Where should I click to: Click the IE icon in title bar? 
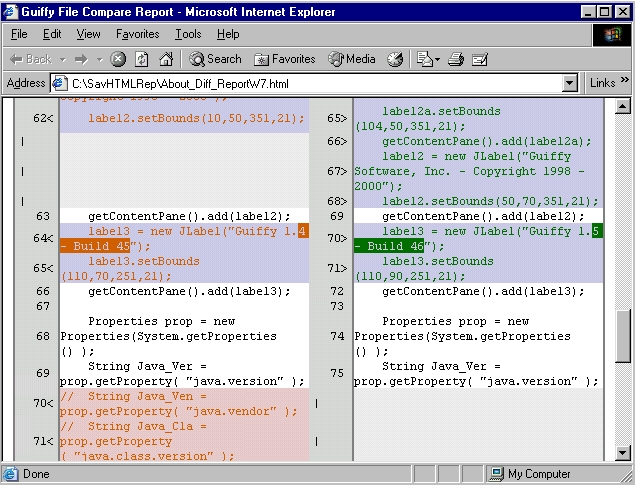10,12
